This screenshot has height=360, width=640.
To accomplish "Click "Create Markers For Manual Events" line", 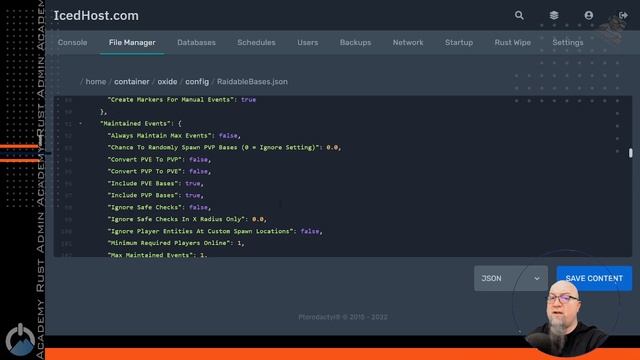I will tap(182, 100).
